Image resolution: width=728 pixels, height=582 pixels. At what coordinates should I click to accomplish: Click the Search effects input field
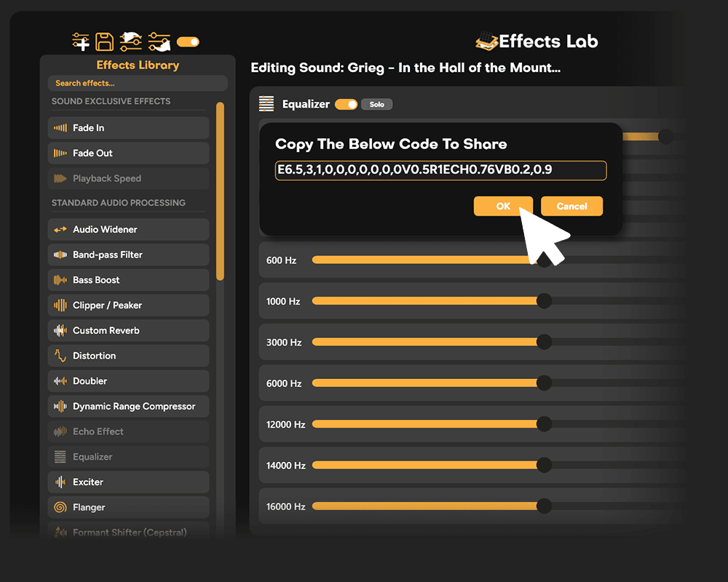pyautogui.click(x=138, y=83)
